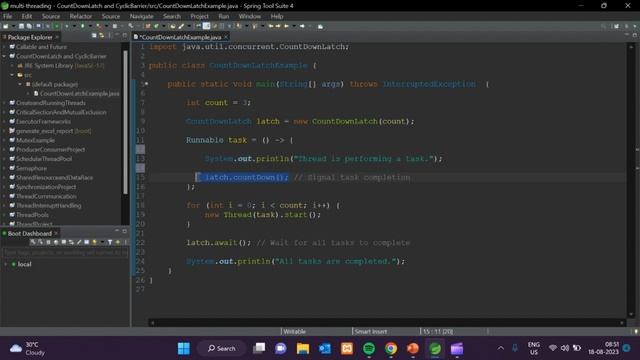Minimize the Boot Dashboard panel
Image resolution: width=640 pixels, height=360 pixels.
pos(117,231)
